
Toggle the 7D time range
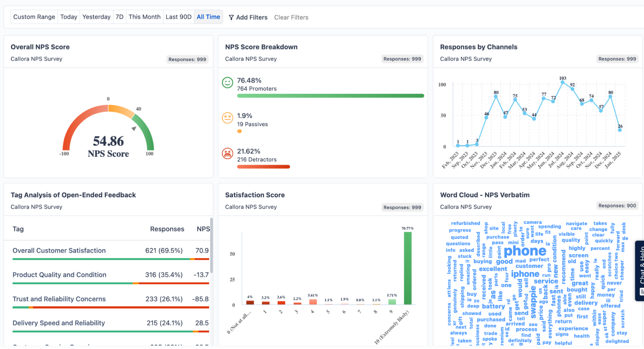point(119,16)
